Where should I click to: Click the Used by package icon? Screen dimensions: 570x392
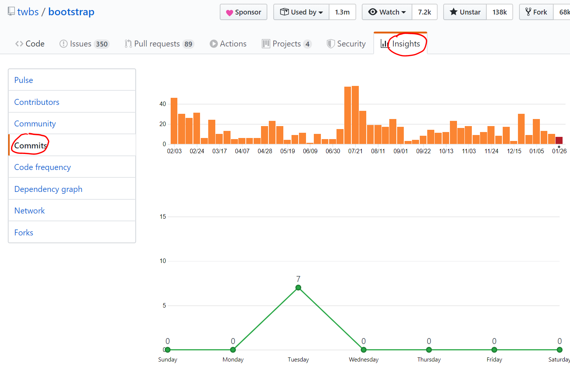click(x=284, y=12)
